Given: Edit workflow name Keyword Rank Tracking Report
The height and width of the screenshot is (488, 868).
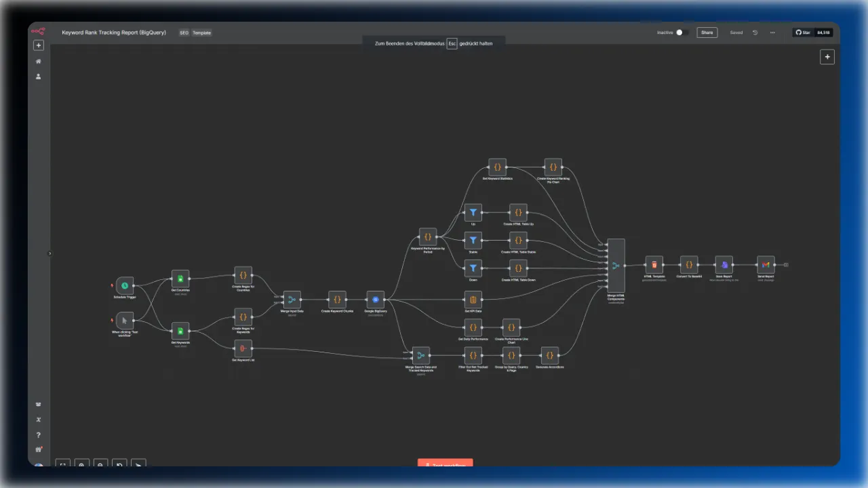Looking at the screenshot, I should pyautogui.click(x=114, y=33).
